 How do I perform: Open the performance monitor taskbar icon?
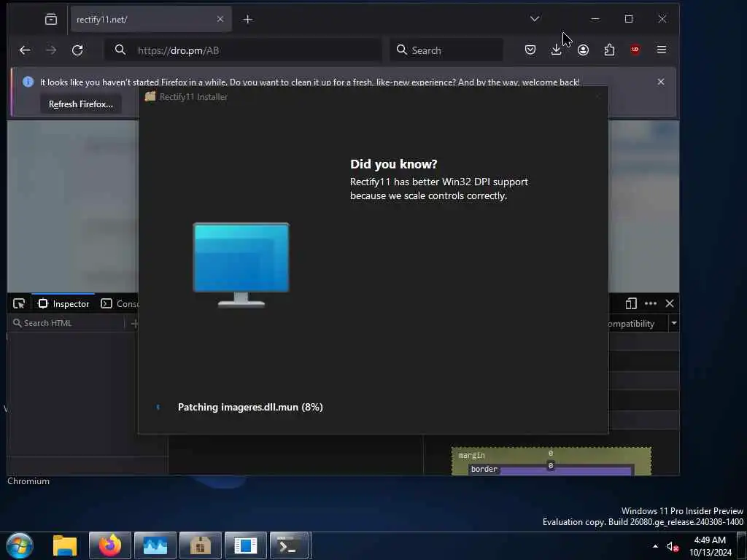tap(155, 545)
